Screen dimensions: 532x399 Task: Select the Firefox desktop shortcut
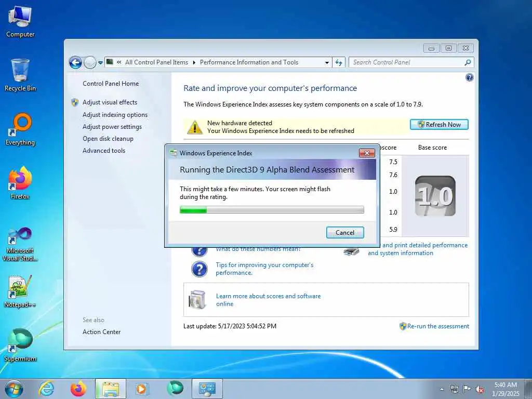click(20, 183)
